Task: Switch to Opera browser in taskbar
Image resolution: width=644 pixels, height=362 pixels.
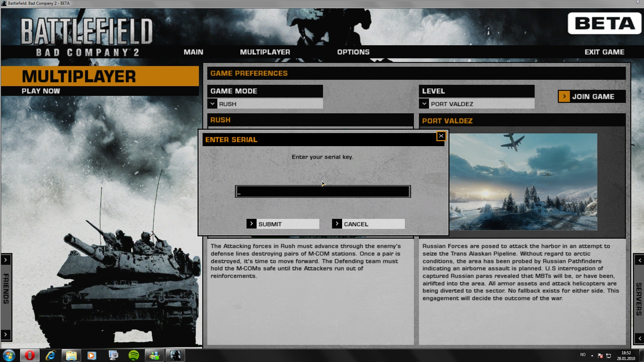Action: [30, 355]
